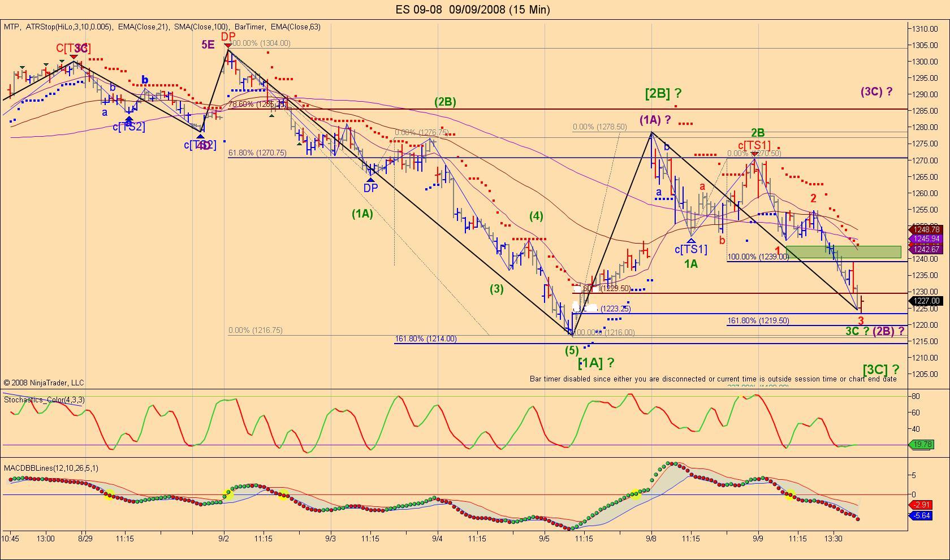Click the 78.60% (1285.25) retracement label
Viewport: 950px width, 560px height.
click(x=257, y=104)
